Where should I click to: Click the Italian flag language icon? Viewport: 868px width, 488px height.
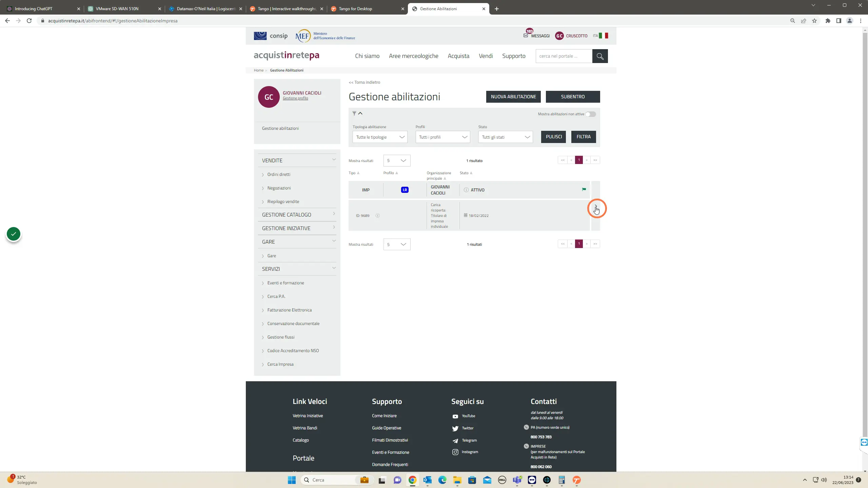pos(604,36)
